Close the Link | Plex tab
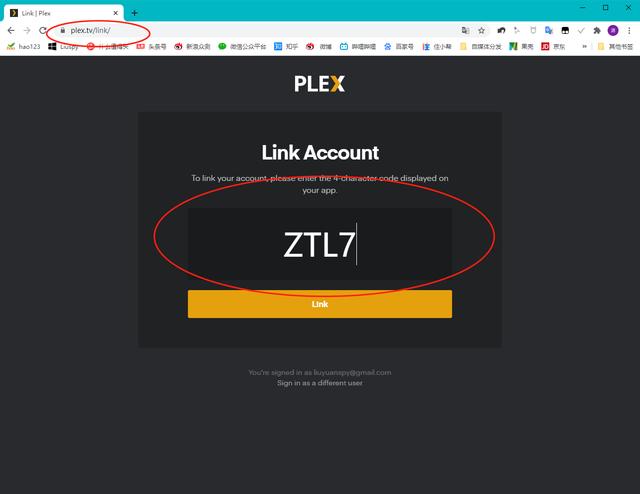Viewport: 640px width, 494px height. 116,13
